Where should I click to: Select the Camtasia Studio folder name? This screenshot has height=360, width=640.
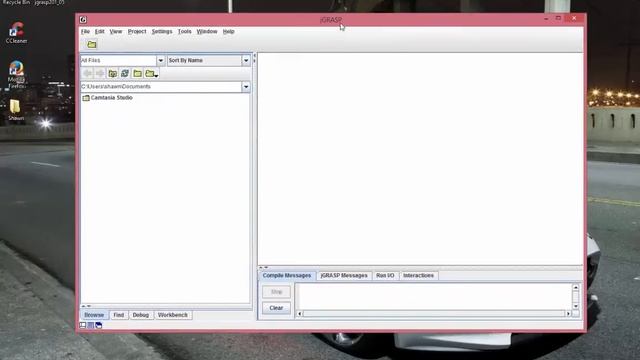112,98
